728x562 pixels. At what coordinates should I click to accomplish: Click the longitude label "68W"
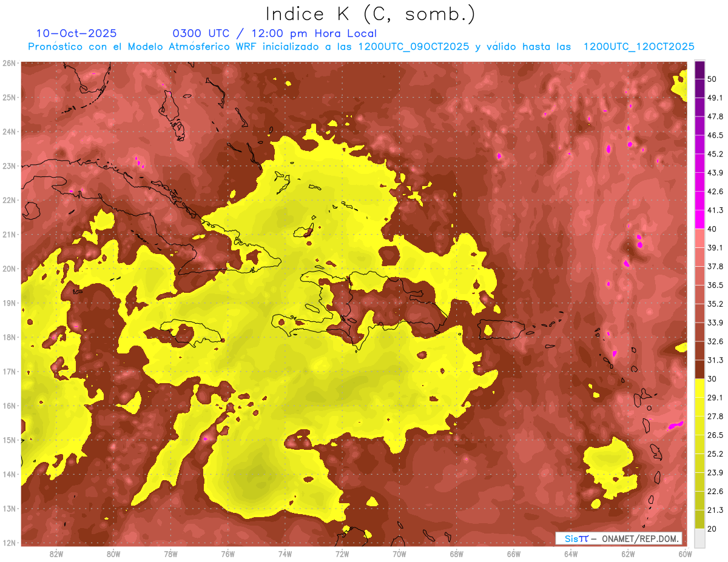[456, 554]
